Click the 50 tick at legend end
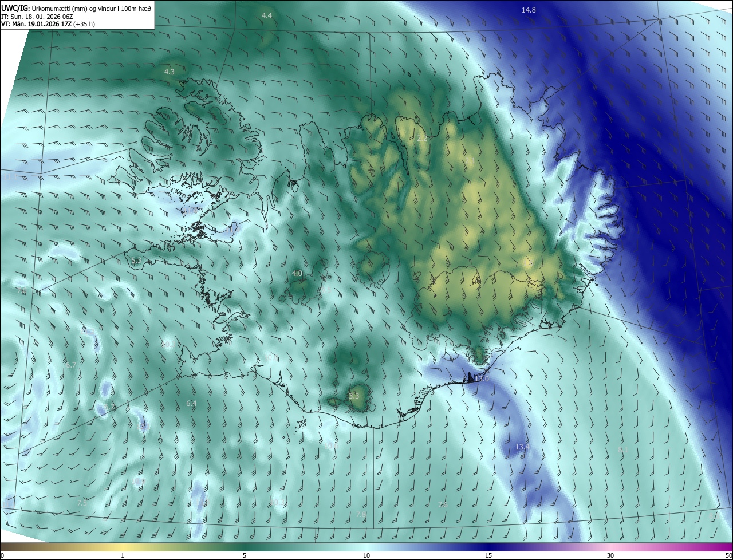 pyautogui.click(x=728, y=556)
